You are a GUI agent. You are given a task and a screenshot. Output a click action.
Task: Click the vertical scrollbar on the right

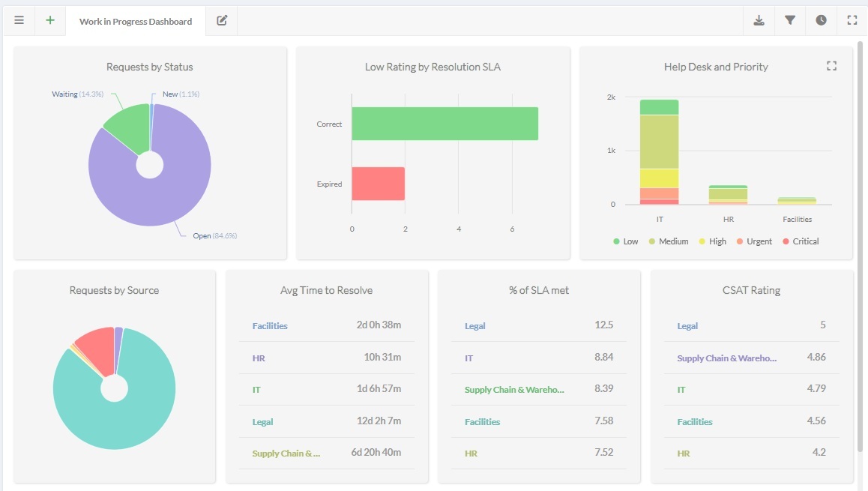pyautogui.click(x=861, y=247)
